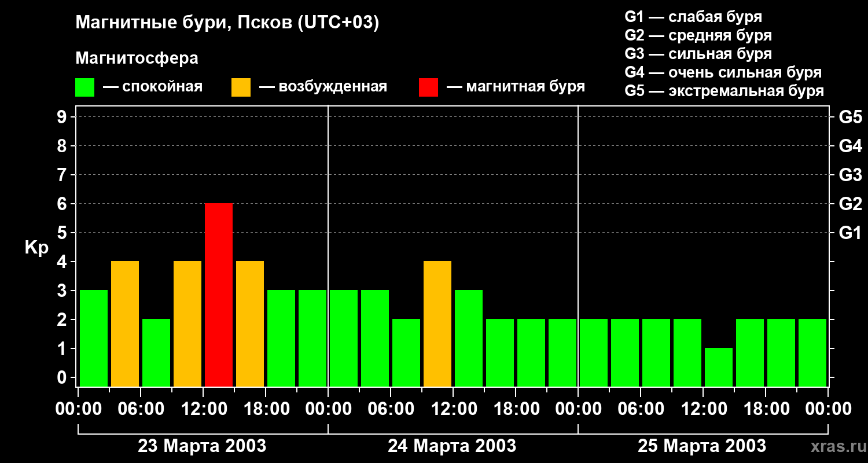Click the G5 storm level axis label

pyautogui.click(x=850, y=117)
